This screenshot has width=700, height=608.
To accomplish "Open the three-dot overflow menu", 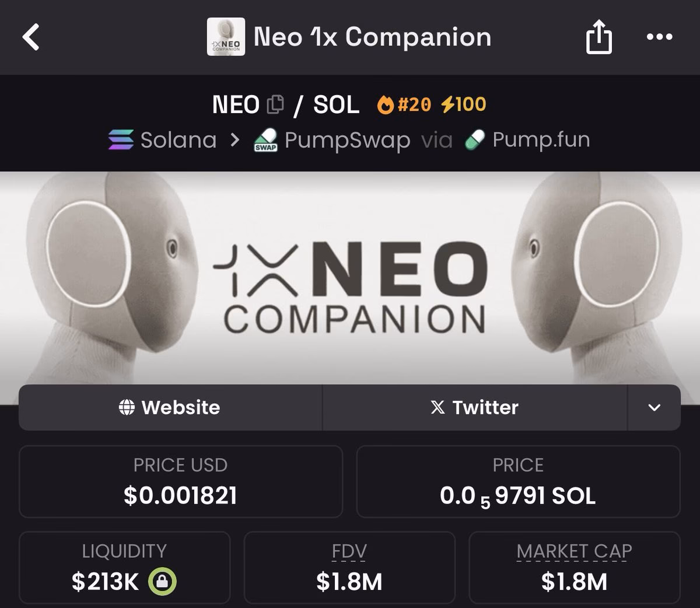I will click(x=660, y=37).
